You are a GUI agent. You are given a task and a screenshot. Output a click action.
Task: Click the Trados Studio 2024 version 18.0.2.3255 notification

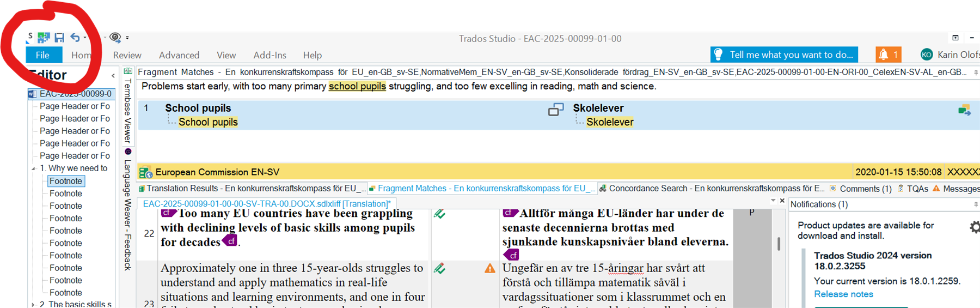pos(873,261)
